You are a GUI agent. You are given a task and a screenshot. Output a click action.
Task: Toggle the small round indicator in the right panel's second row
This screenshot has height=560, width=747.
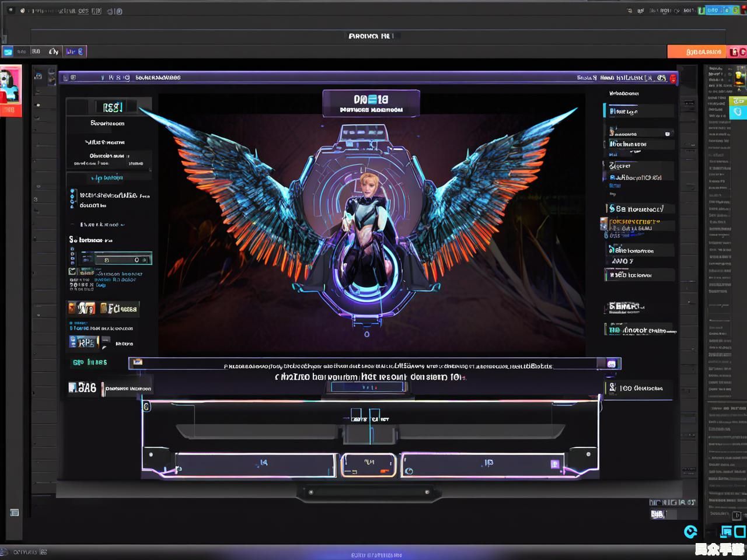[667, 134]
